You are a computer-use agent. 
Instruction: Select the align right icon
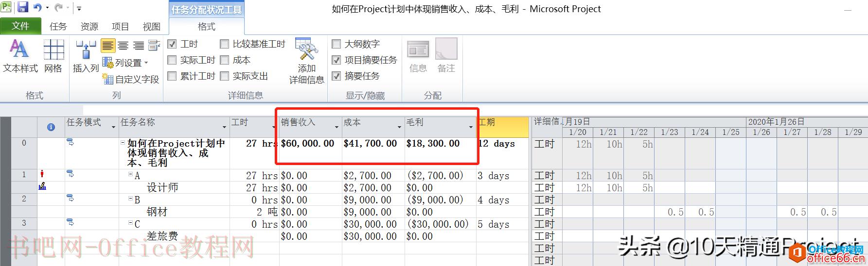pos(139,46)
